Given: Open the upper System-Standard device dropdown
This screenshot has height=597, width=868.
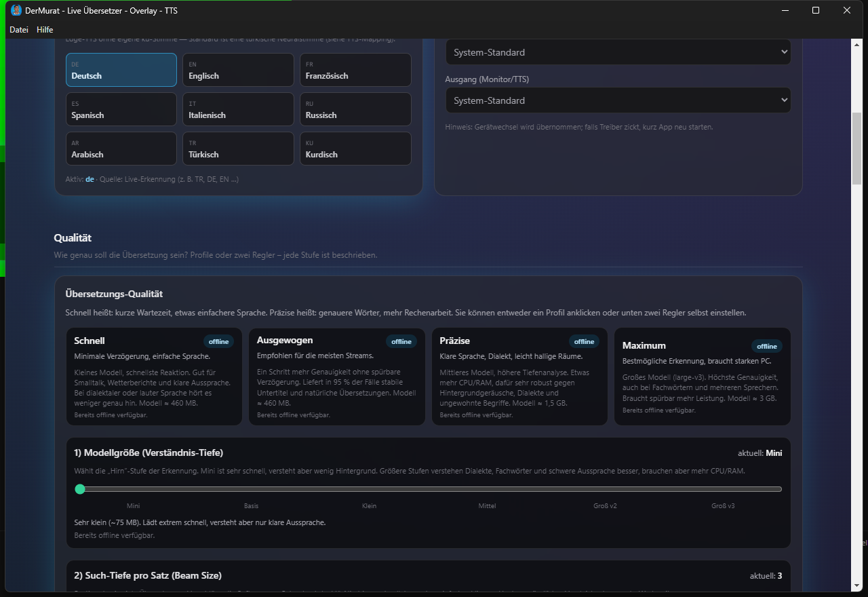Looking at the screenshot, I should click(x=618, y=52).
